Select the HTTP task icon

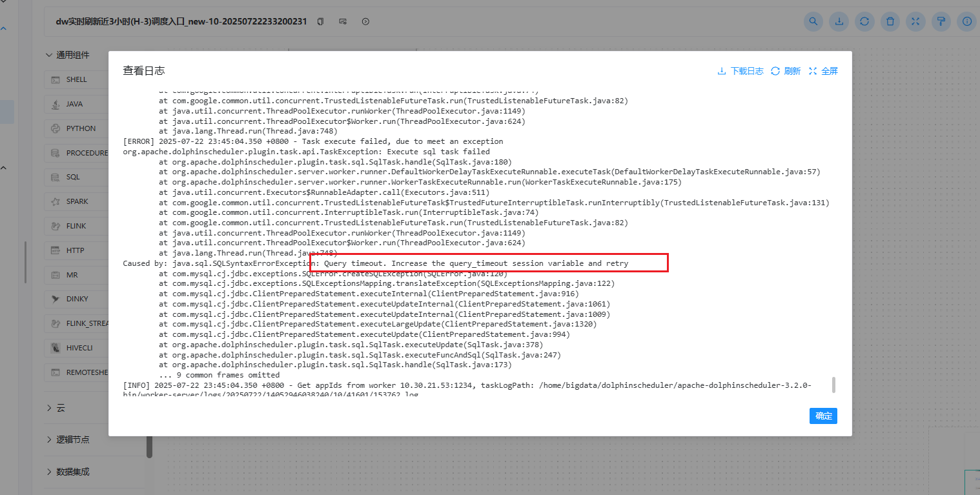56,250
